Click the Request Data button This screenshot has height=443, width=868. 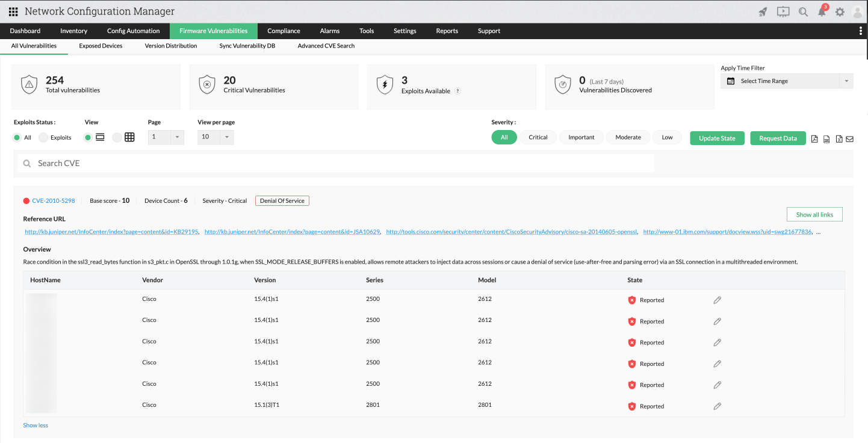click(778, 138)
